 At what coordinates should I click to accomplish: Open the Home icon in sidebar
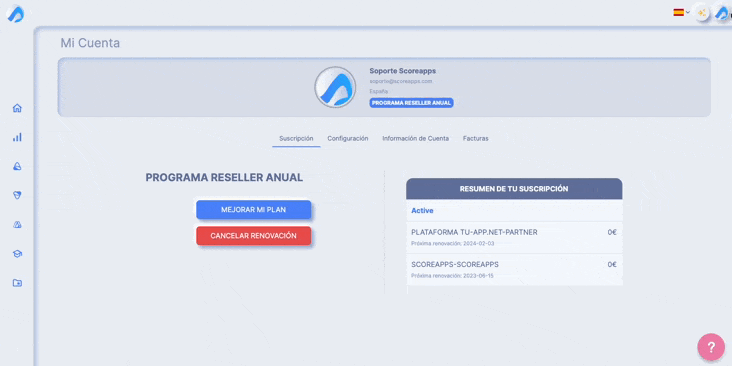[x=17, y=108]
